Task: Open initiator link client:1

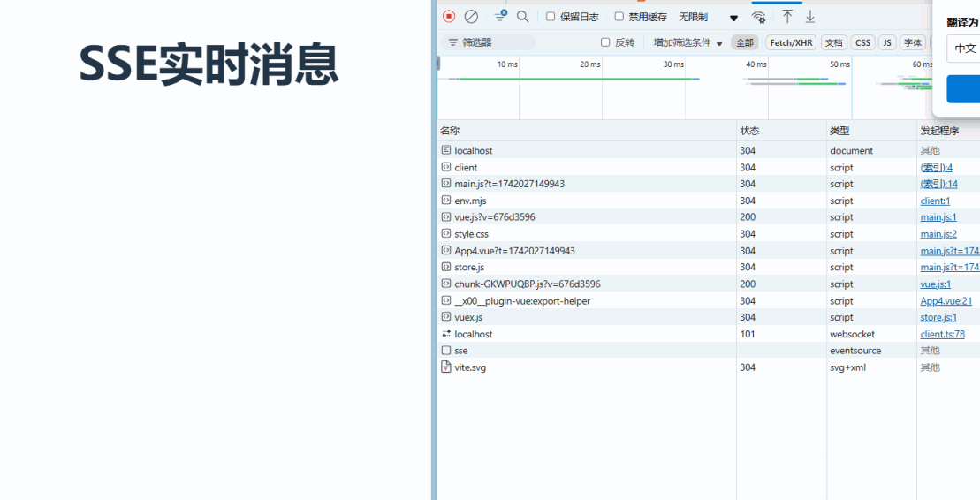Action: [935, 201]
